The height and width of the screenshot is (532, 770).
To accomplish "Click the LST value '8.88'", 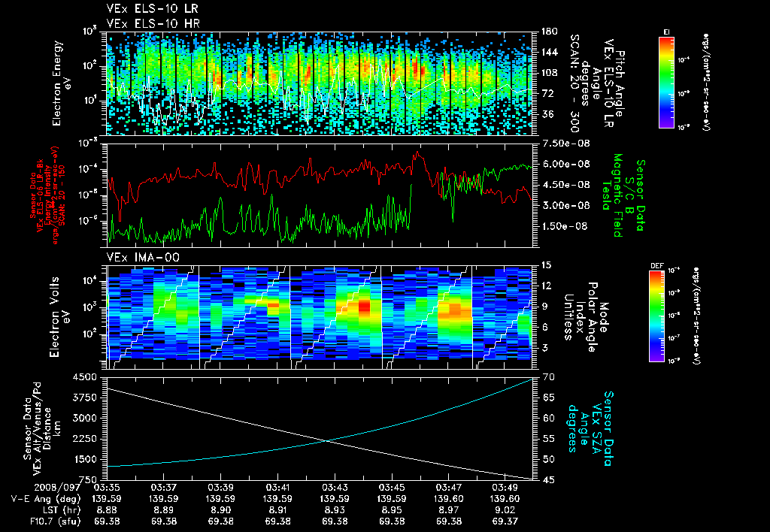I will pos(107,510).
